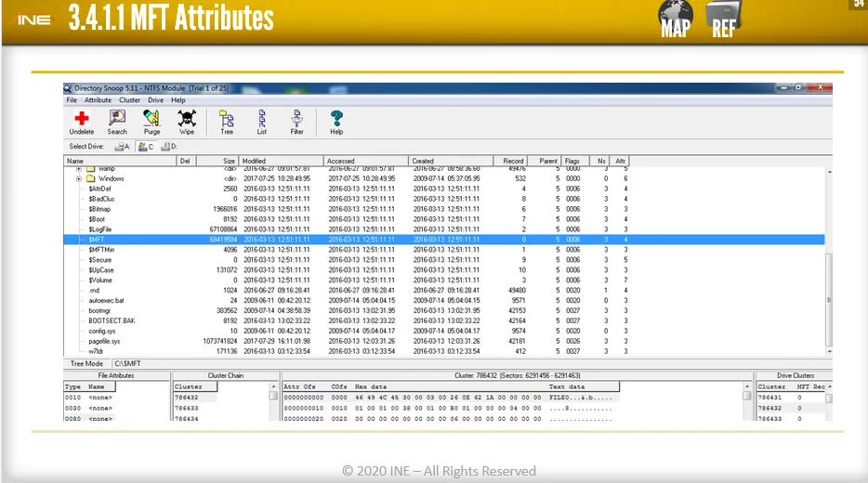Select drive D:
The width and height of the screenshot is (868, 483).
(167, 147)
